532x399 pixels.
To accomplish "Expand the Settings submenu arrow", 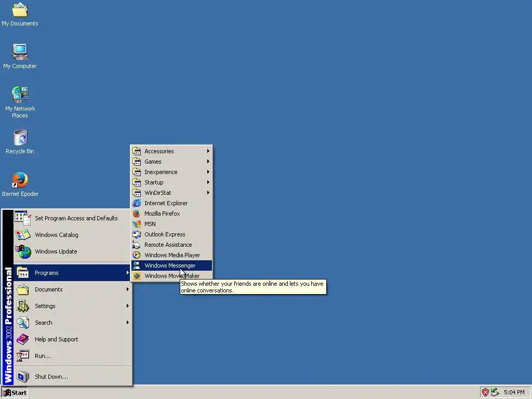I will pyautogui.click(x=128, y=306).
